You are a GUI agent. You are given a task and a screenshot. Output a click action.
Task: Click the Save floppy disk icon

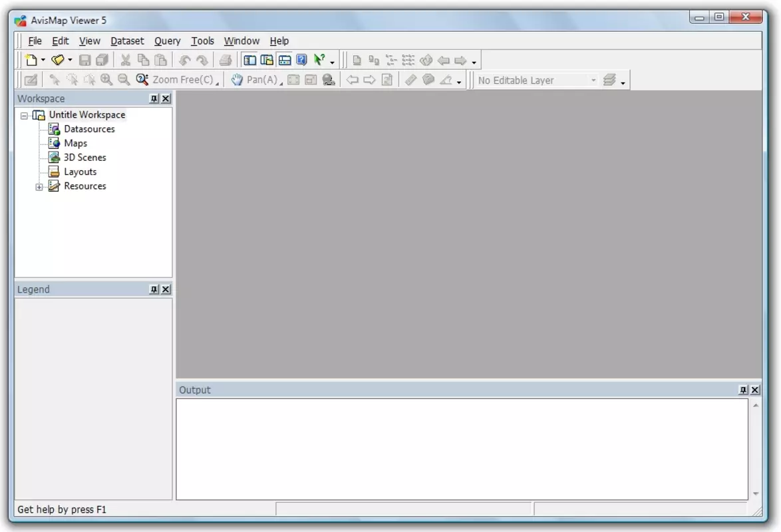tap(84, 61)
